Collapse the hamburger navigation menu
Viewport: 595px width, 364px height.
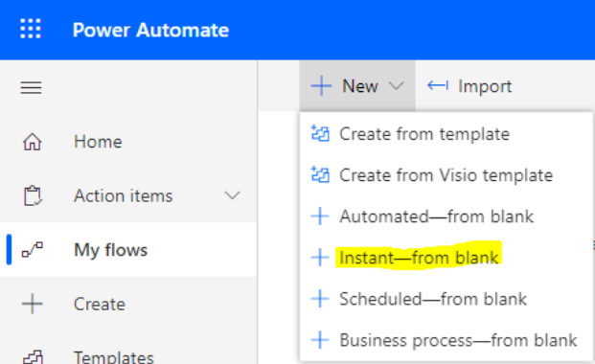[31, 87]
